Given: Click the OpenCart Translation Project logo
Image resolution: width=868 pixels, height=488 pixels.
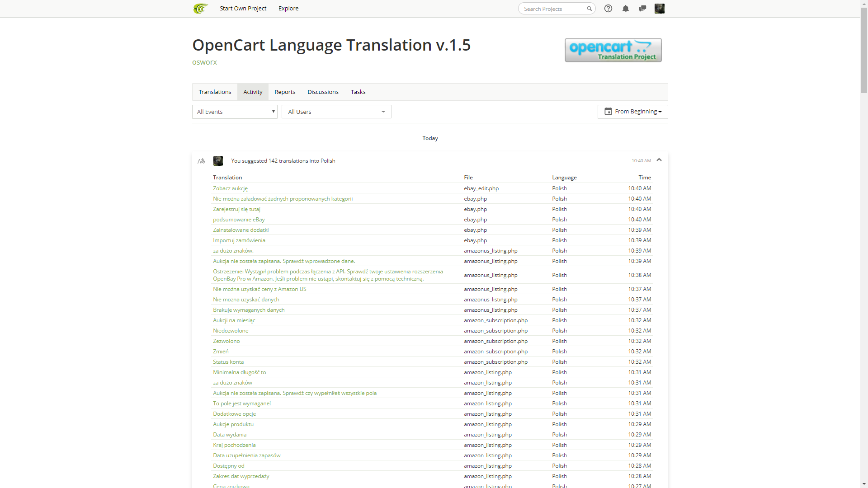Looking at the screenshot, I should pyautogui.click(x=613, y=50).
